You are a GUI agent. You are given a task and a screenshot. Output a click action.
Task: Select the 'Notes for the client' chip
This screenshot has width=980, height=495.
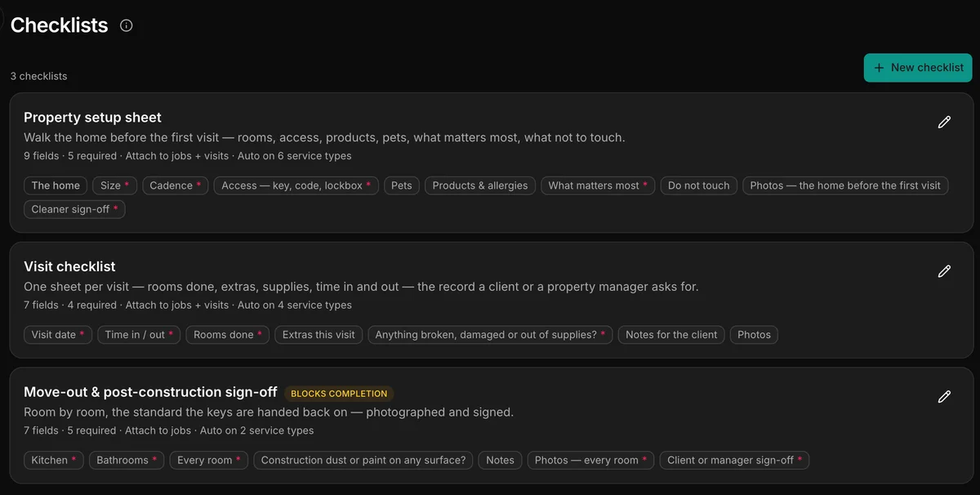pyautogui.click(x=671, y=334)
